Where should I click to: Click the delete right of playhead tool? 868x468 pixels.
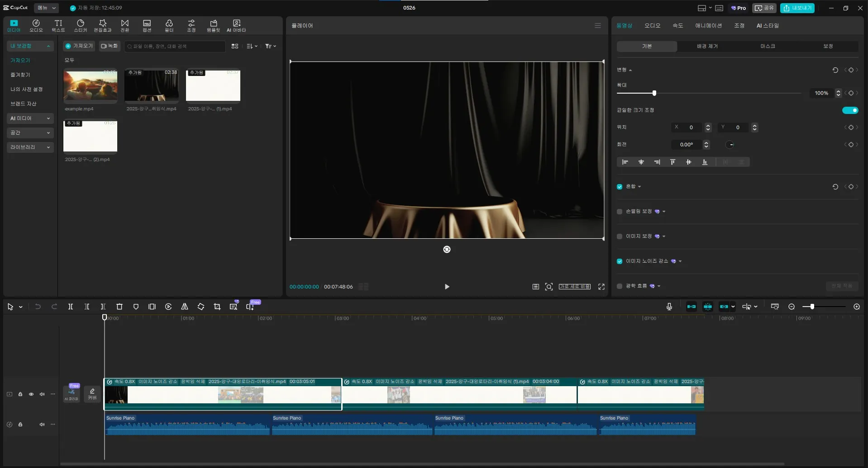point(103,307)
